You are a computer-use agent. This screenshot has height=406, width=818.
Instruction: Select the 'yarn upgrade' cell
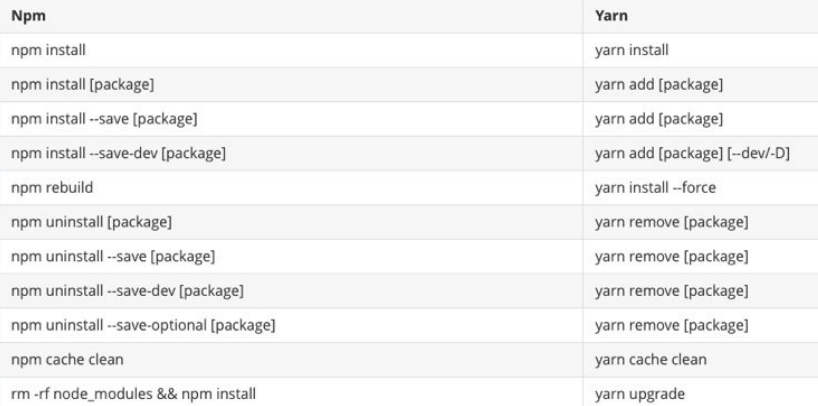pyautogui.click(x=701, y=392)
